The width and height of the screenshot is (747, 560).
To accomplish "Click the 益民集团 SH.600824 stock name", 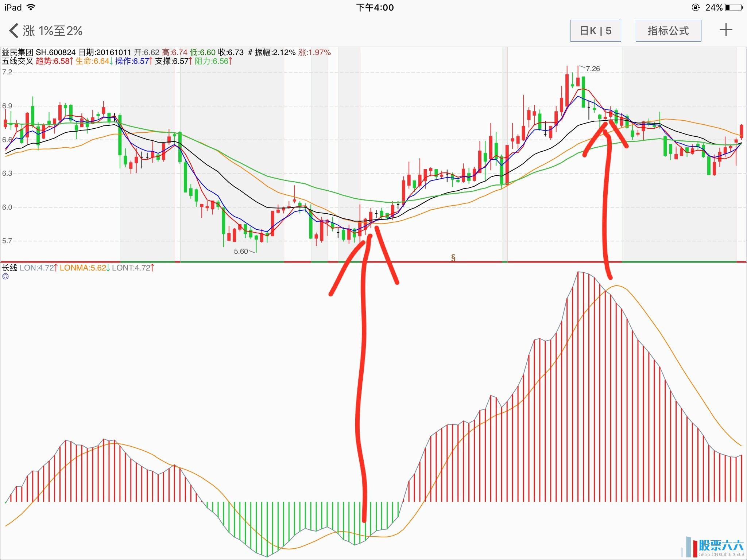I will tap(38, 52).
